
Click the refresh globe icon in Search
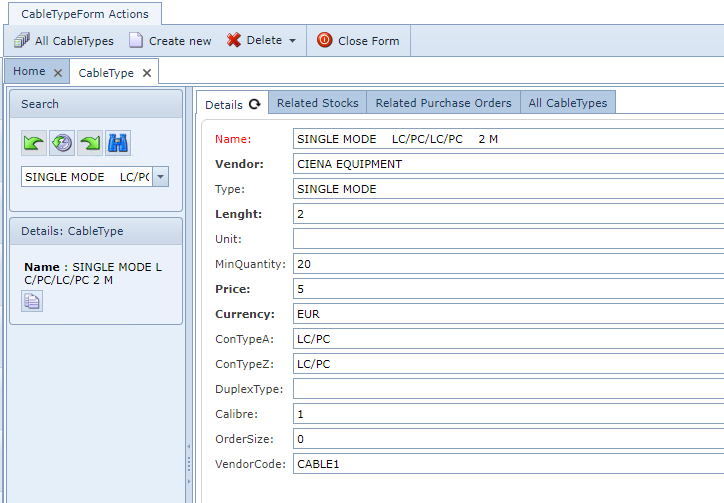click(62, 143)
